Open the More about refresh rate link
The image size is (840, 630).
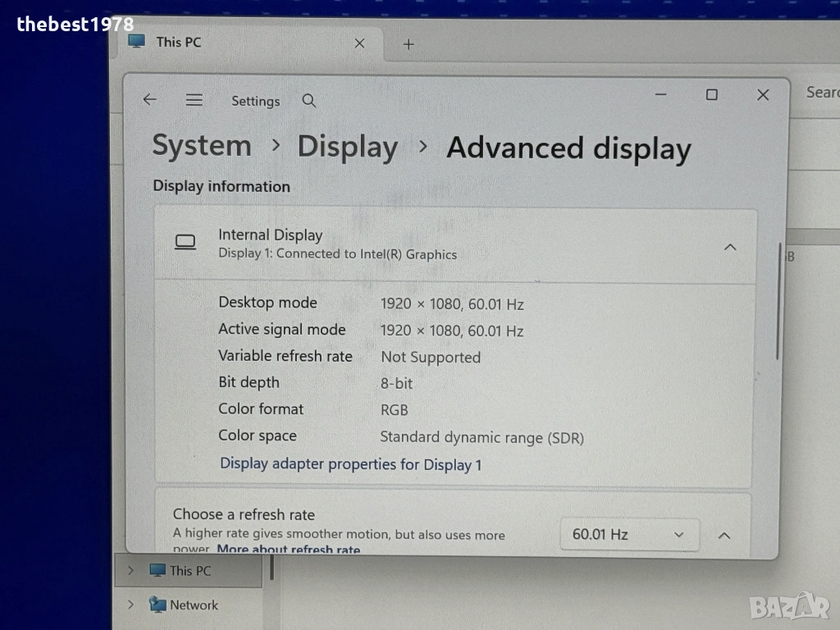pyautogui.click(x=288, y=549)
